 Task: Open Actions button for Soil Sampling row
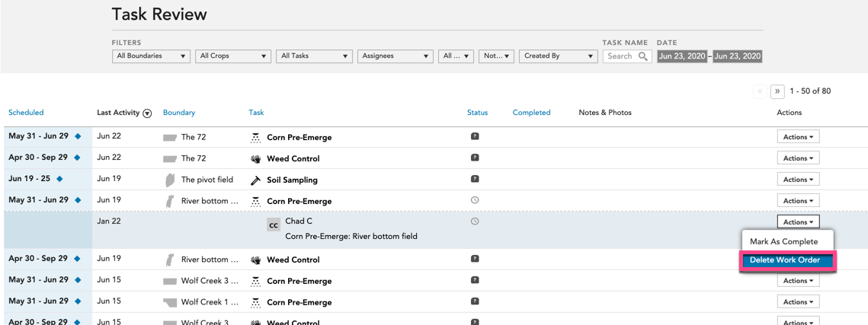[798, 180]
